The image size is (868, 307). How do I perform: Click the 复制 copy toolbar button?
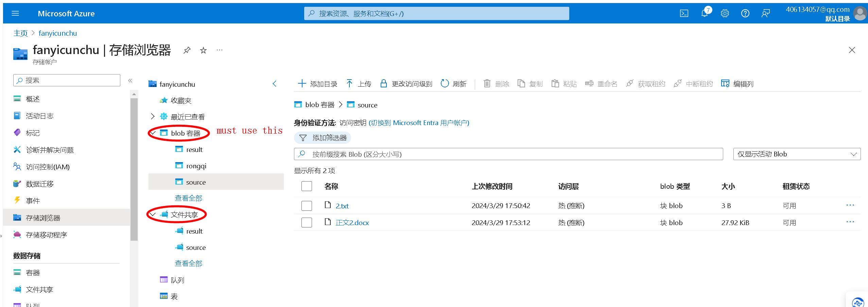pyautogui.click(x=530, y=84)
